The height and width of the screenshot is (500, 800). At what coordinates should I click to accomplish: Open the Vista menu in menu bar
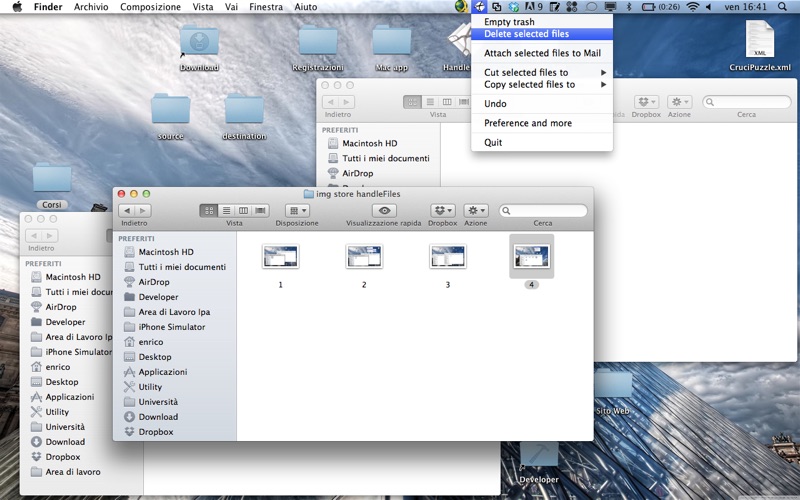[203, 7]
